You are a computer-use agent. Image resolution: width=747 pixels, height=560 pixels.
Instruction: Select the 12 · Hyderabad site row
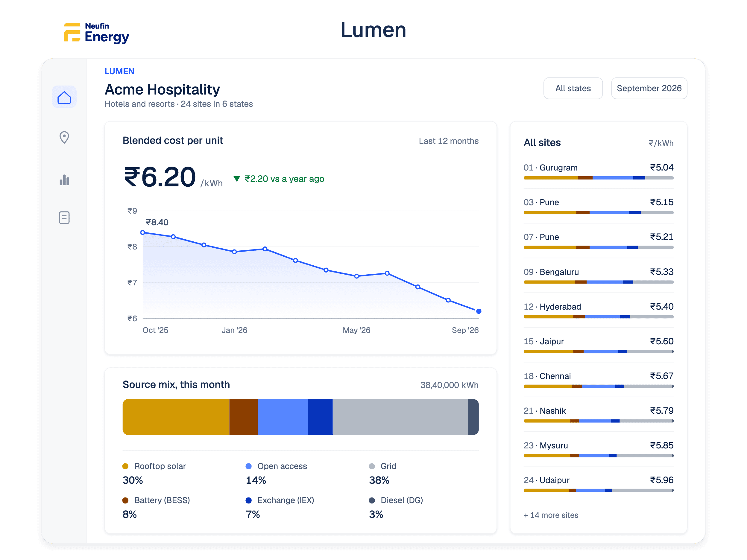tap(599, 311)
